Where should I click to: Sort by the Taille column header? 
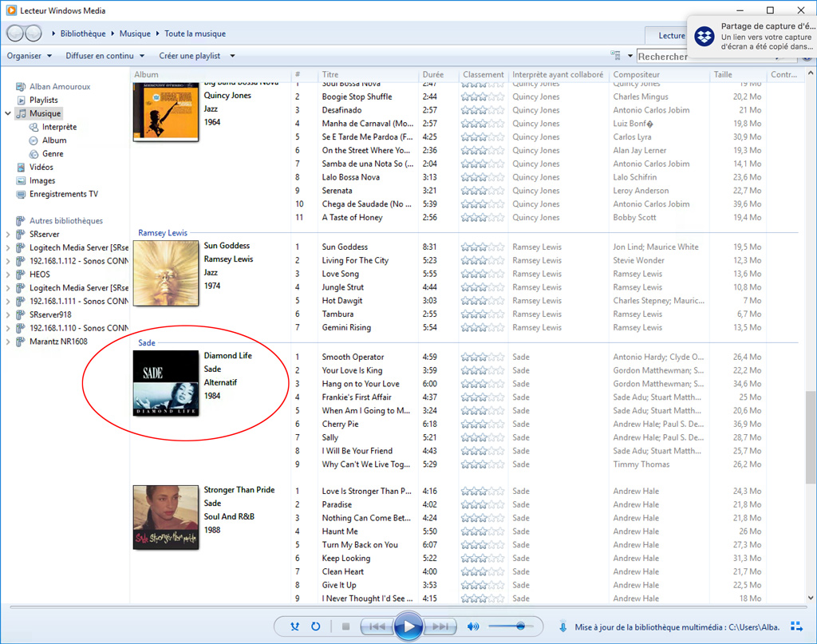pyautogui.click(x=738, y=74)
